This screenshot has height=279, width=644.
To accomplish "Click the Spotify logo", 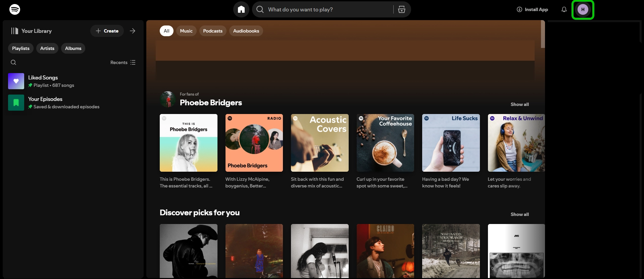I will coord(15,9).
